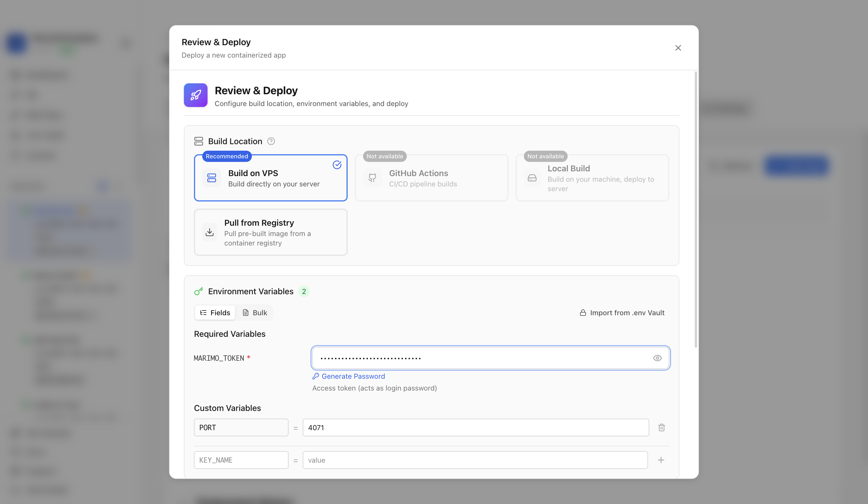The image size is (868, 504).
Task: Click the Build Location server icon
Action: (199, 141)
